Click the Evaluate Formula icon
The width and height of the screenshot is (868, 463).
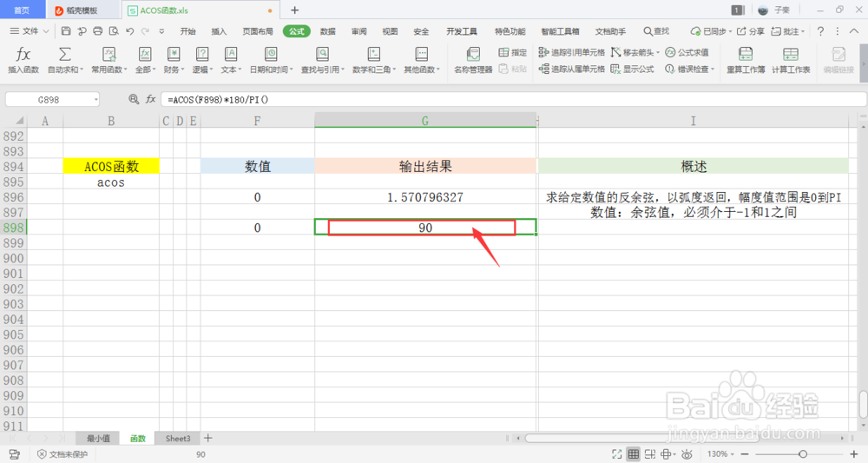click(670, 53)
